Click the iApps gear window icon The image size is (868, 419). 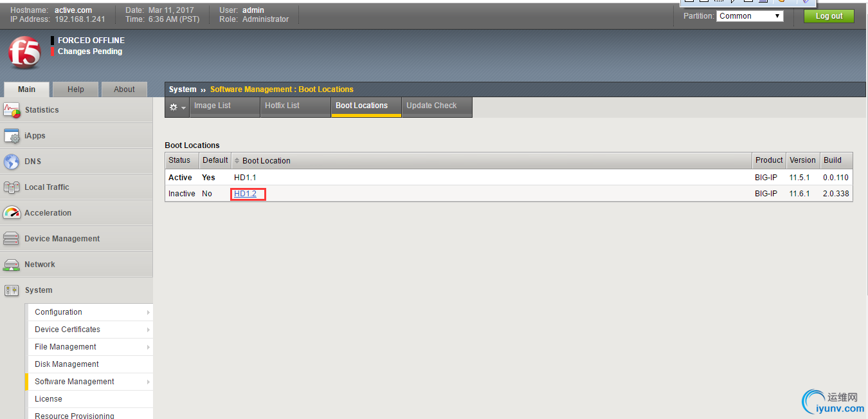point(12,136)
